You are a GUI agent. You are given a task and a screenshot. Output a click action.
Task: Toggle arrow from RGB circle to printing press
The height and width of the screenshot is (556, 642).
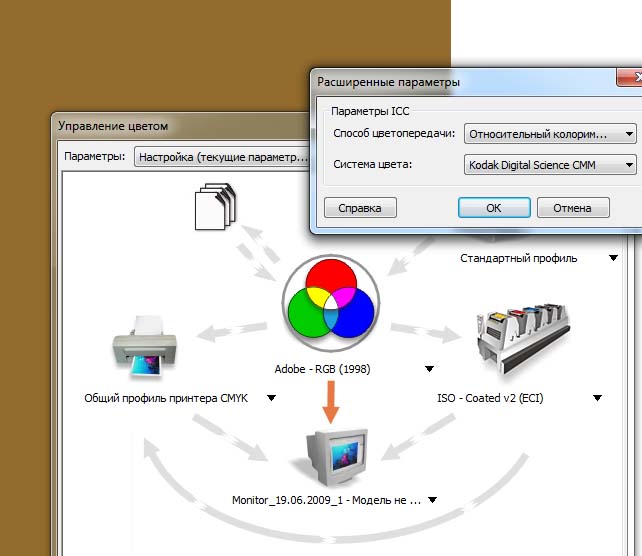click(x=426, y=332)
